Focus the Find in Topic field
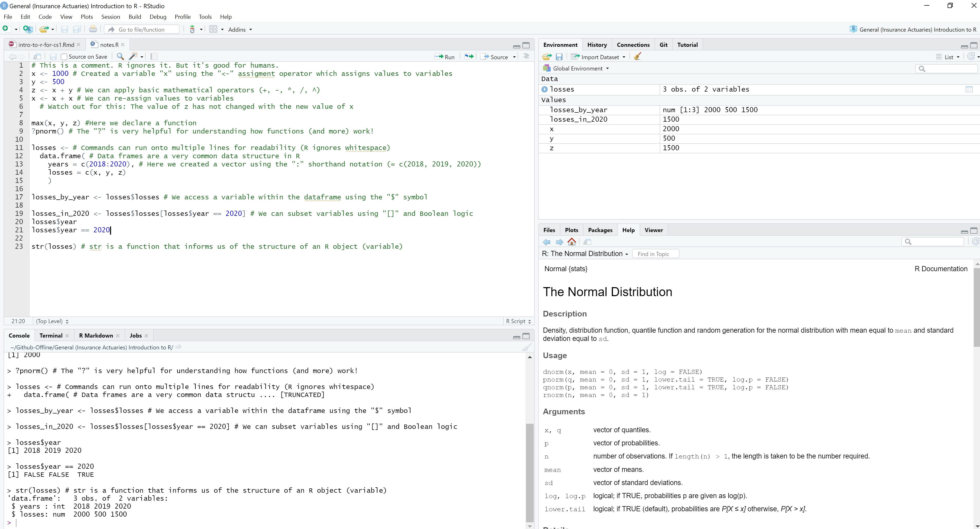This screenshot has width=980, height=529. click(656, 254)
